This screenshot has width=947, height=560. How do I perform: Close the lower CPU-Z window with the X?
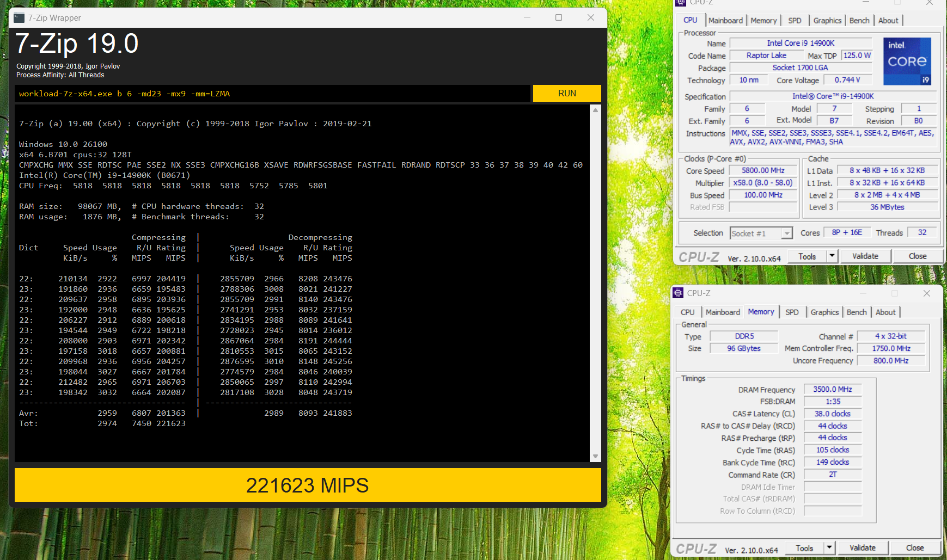pos(927,293)
